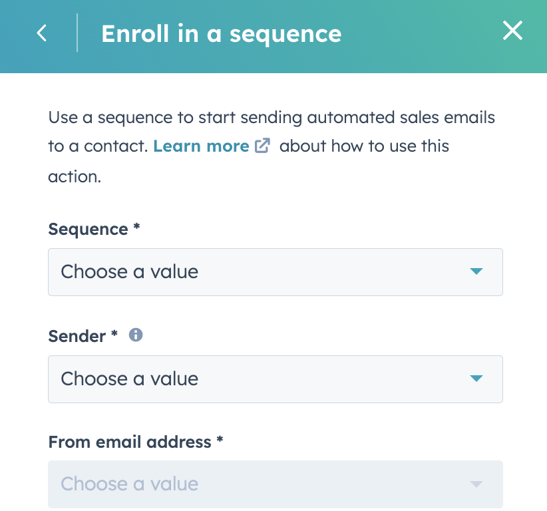Screen dimensions: 547x511
Task: Open the Learn more link
Action: 201,146
